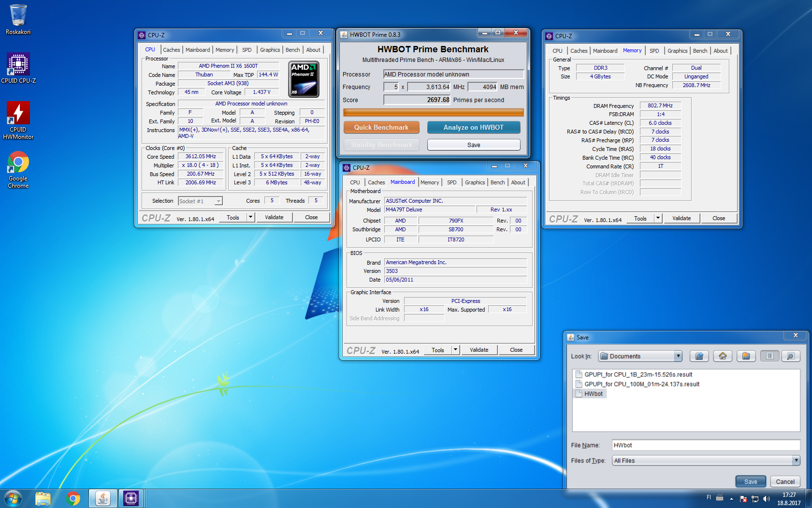Click the Create New Folder icon in Save dialog
Image resolution: width=812 pixels, height=508 pixels.
point(746,356)
